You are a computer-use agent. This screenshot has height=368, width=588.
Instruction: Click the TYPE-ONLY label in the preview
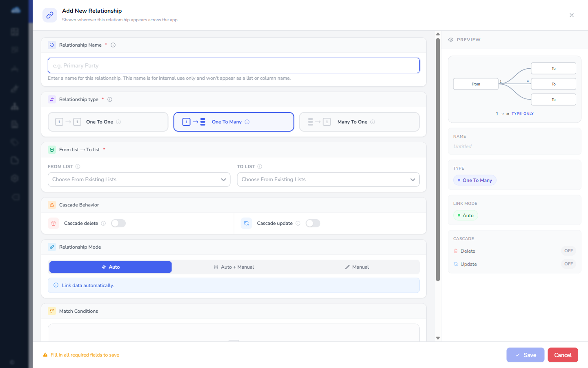[x=523, y=114]
